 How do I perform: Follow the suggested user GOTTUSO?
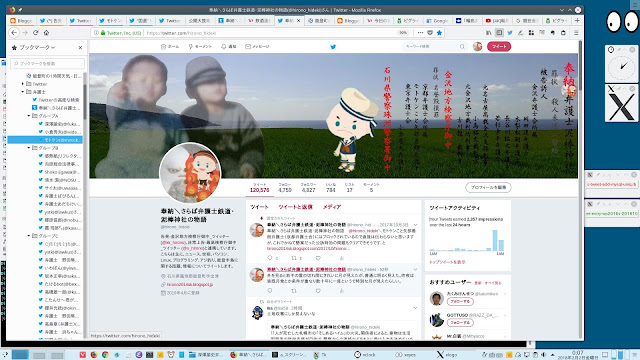pyautogui.click(x=460, y=322)
